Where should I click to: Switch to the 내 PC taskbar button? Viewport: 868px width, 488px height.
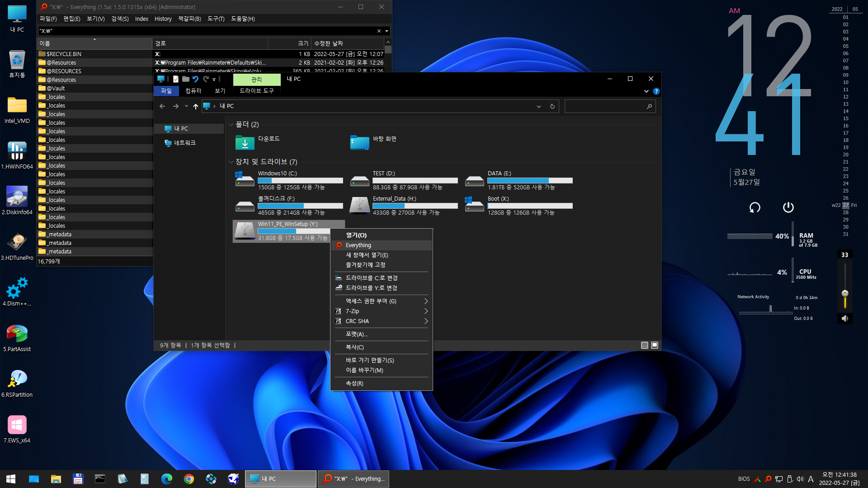point(280,479)
